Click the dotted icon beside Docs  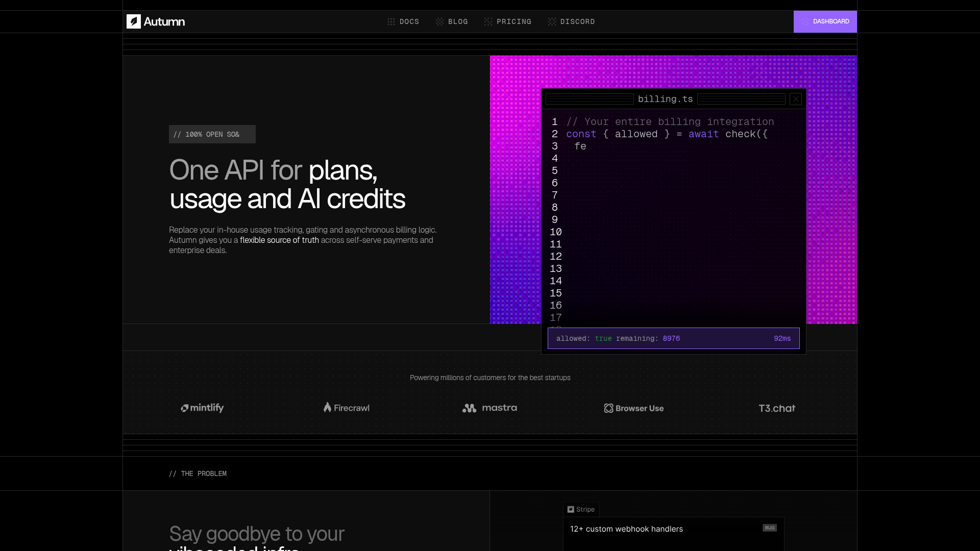(x=391, y=21)
